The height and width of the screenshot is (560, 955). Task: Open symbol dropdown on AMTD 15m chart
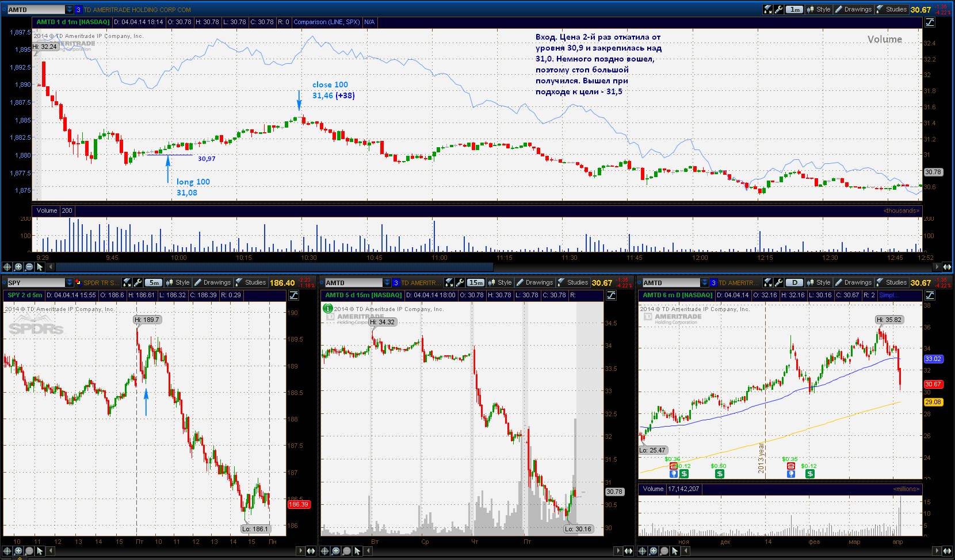387,282
